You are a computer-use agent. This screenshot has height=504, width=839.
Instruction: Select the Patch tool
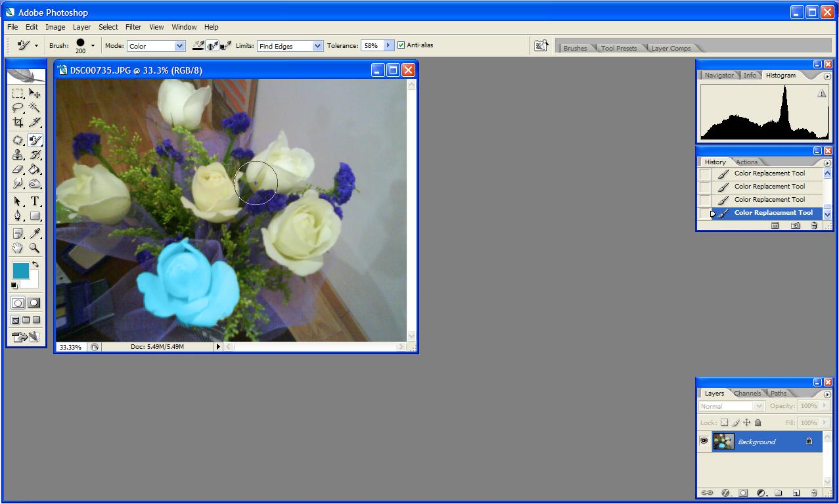18,140
